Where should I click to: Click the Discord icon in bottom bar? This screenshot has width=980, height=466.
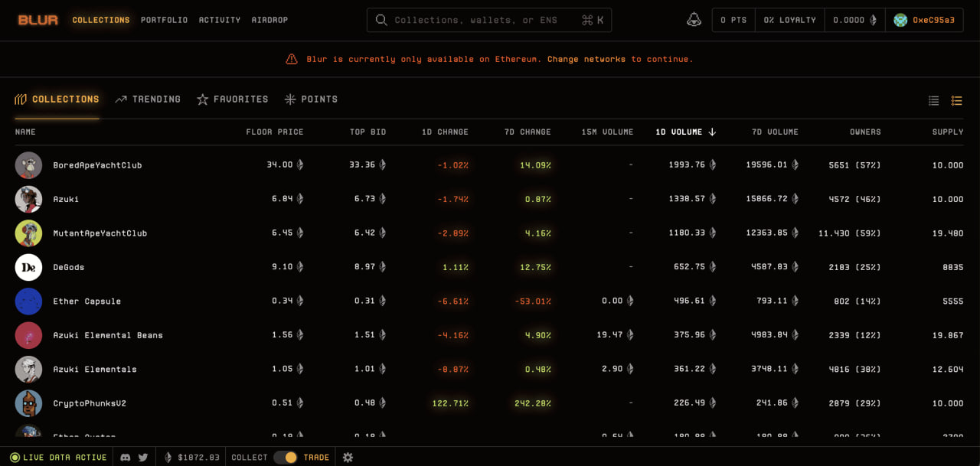point(125,456)
